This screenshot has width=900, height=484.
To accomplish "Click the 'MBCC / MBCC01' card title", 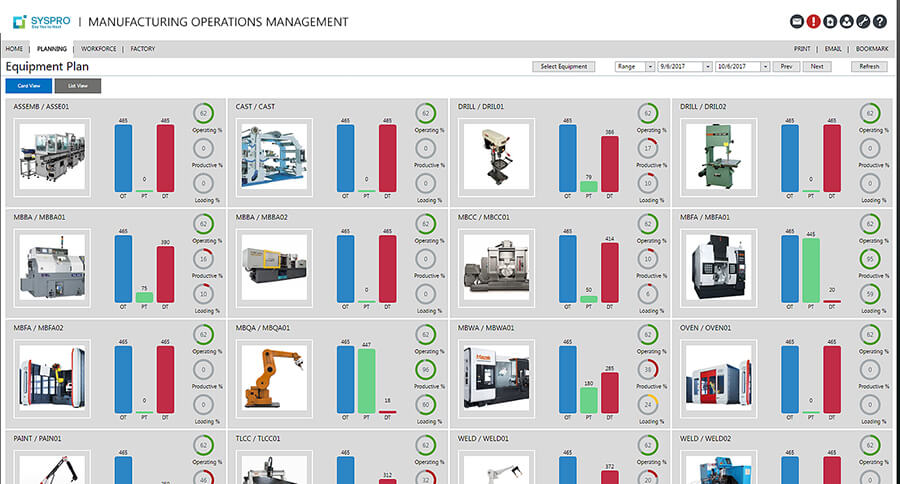I will 483,217.
